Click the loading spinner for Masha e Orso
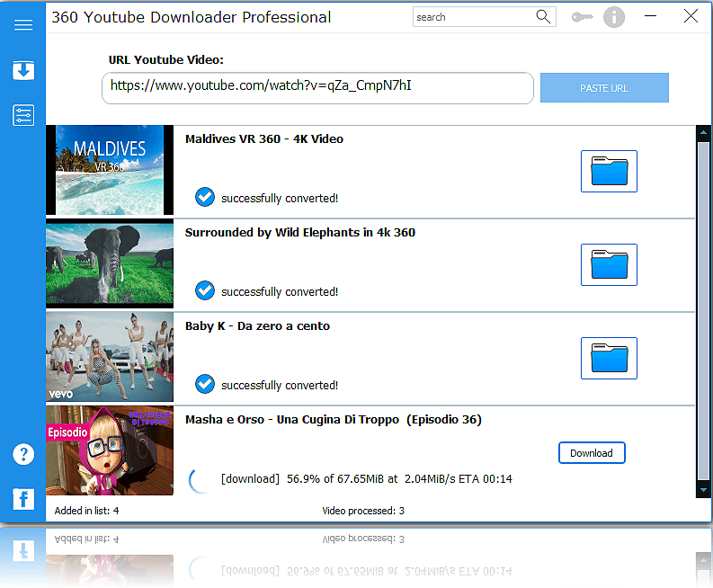Viewport: 713px width, 588px height. 200,481
